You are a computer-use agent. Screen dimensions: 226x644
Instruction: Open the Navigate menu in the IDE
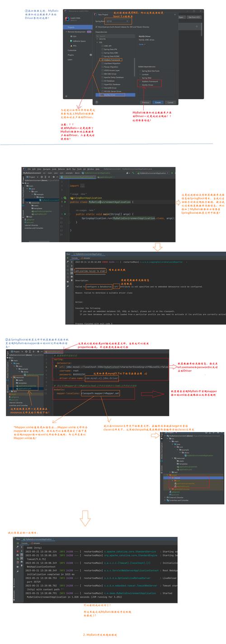click(x=47, y=169)
